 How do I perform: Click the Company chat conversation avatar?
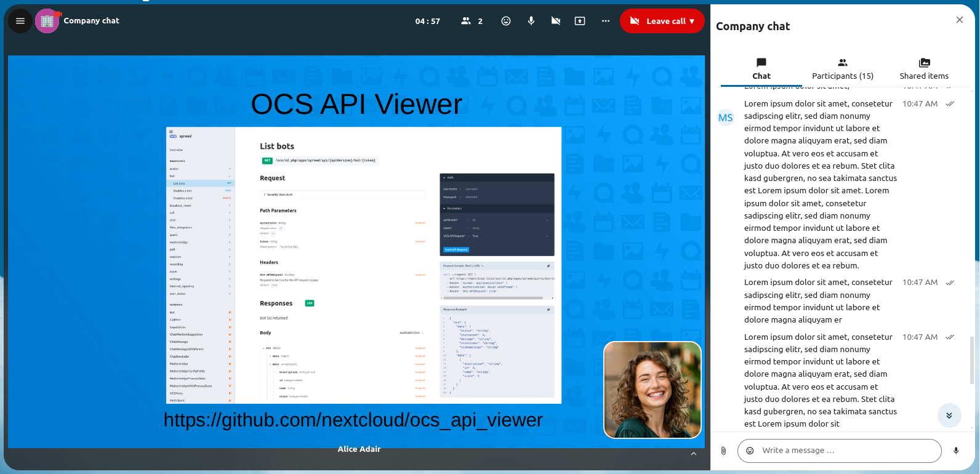(47, 21)
